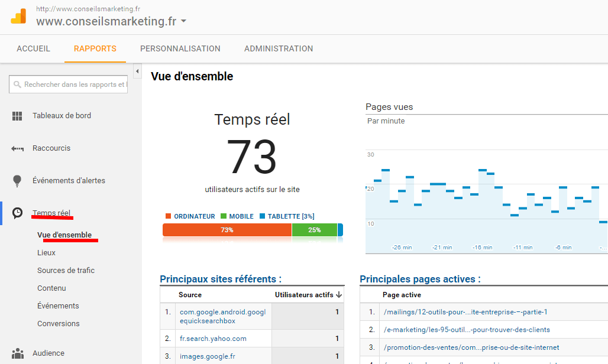Screen dimensions: 608x364
Task: Switch to the ADMINISTRATION tab
Action: pyautogui.click(x=279, y=48)
